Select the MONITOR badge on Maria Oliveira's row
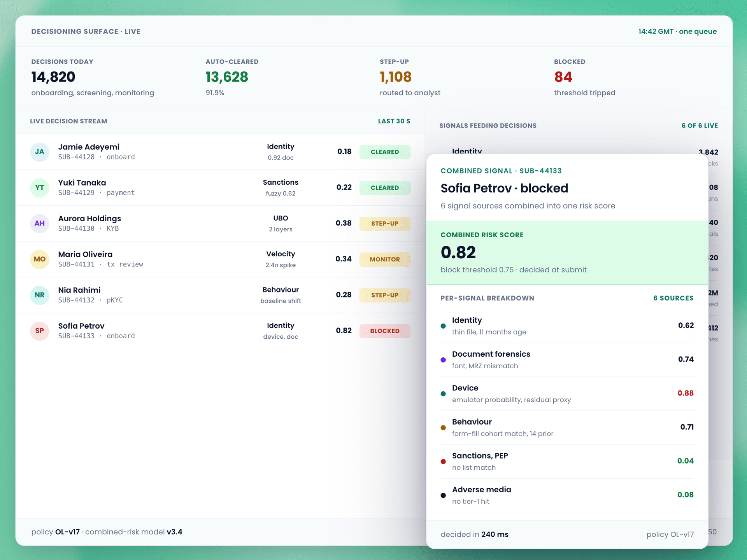747x560 pixels. pyautogui.click(x=385, y=259)
